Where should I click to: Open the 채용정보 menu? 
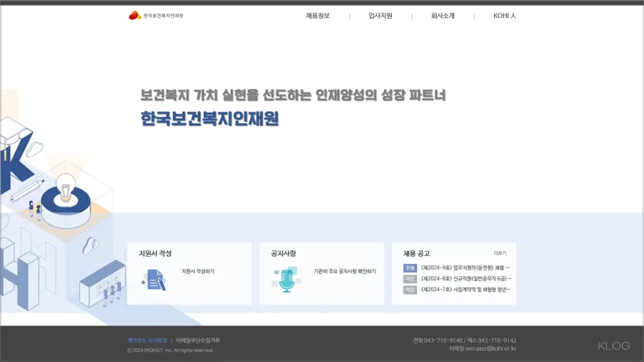[x=318, y=16]
